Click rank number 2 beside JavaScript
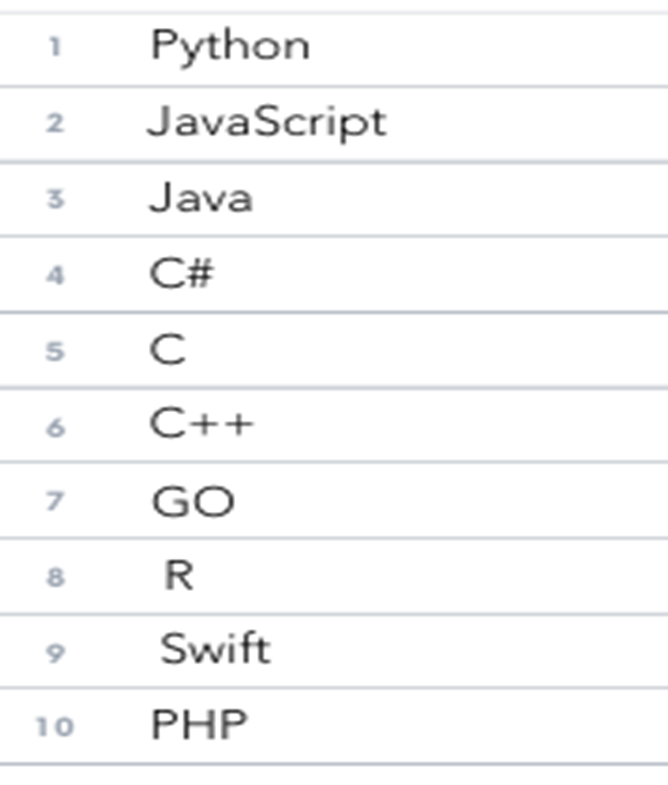This screenshot has width=668, height=785. click(55, 123)
